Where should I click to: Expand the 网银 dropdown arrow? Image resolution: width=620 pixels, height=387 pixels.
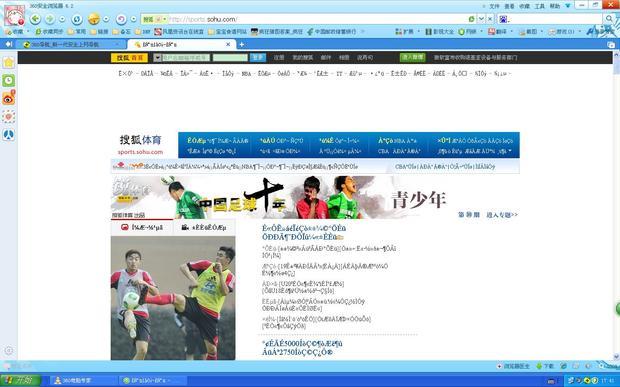coord(481,31)
